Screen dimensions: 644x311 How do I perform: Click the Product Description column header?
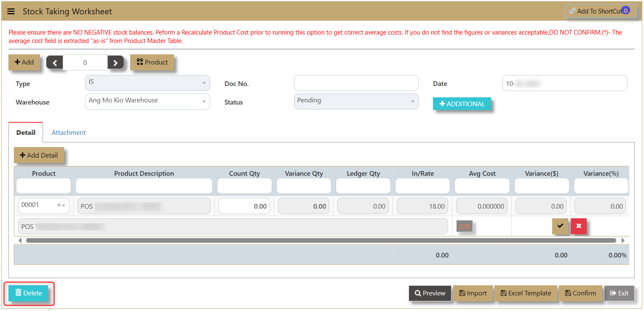[144, 173]
